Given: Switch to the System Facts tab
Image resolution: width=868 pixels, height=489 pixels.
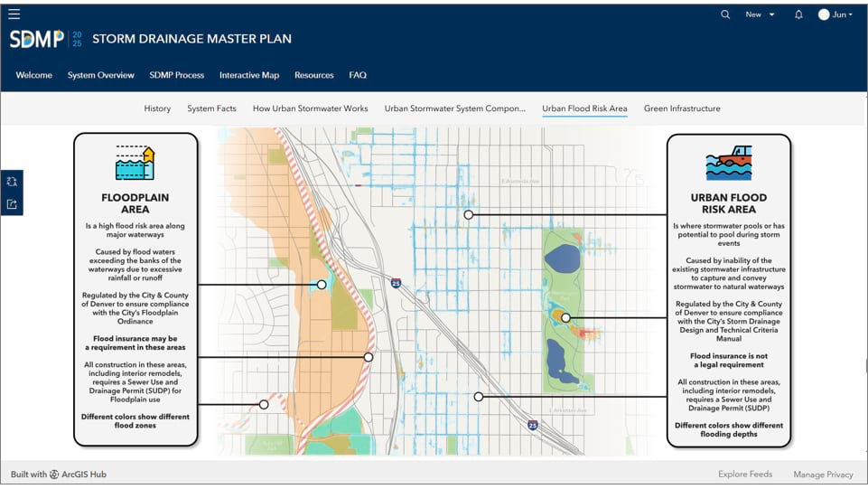Looking at the screenshot, I should [x=211, y=108].
